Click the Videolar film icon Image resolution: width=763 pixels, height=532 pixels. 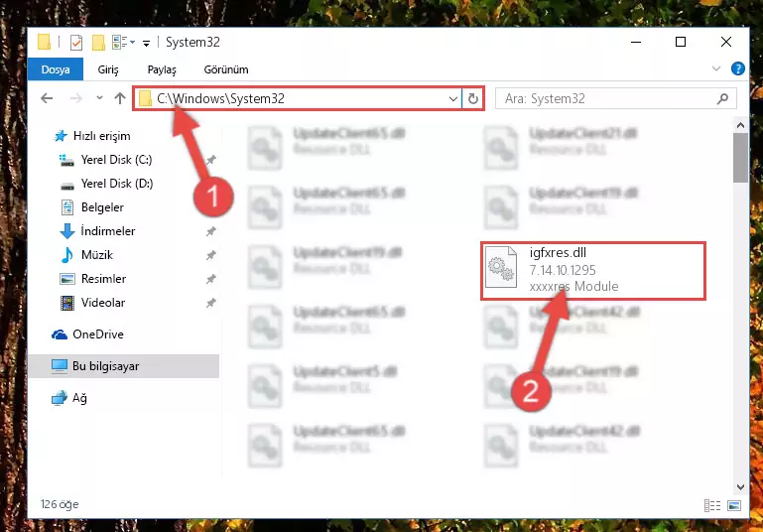click(x=67, y=303)
